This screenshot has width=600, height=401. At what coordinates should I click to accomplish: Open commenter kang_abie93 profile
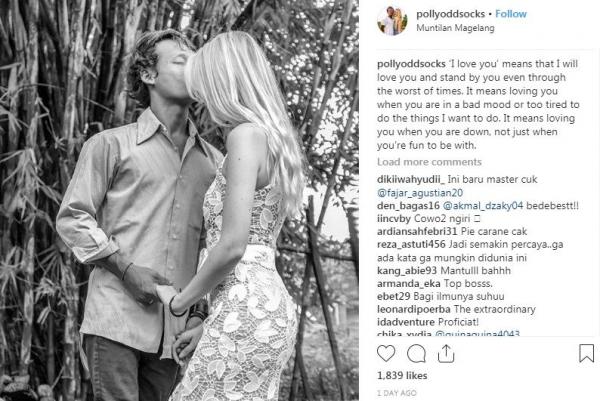click(407, 271)
